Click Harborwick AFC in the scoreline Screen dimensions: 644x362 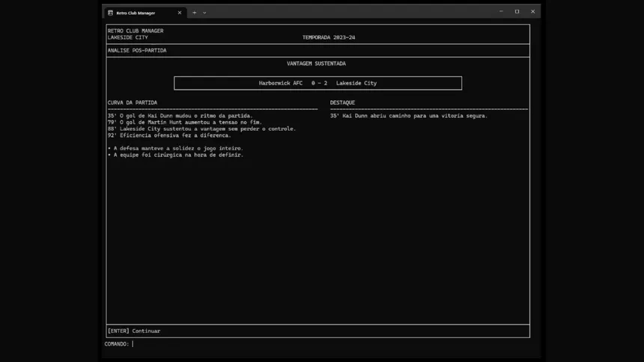click(281, 83)
